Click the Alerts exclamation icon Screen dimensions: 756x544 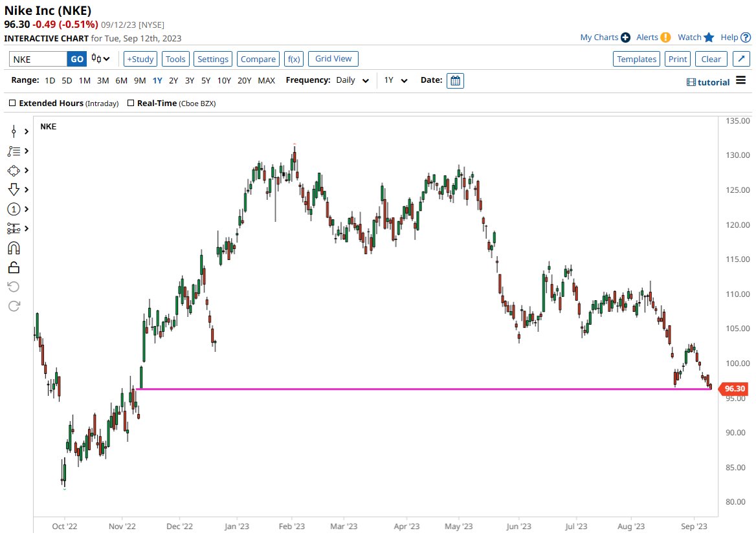(665, 38)
